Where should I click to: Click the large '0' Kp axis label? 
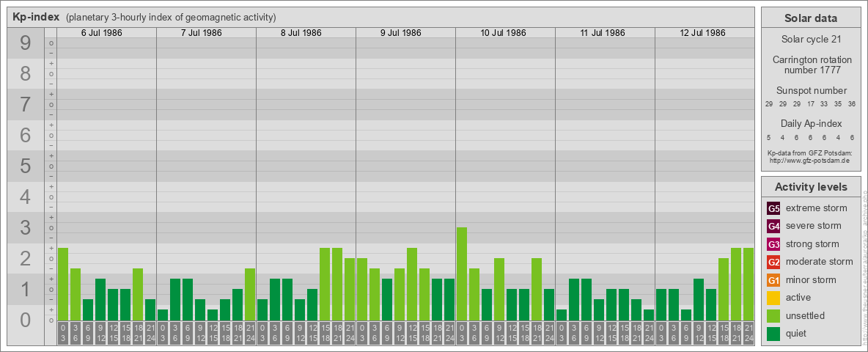(26, 319)
